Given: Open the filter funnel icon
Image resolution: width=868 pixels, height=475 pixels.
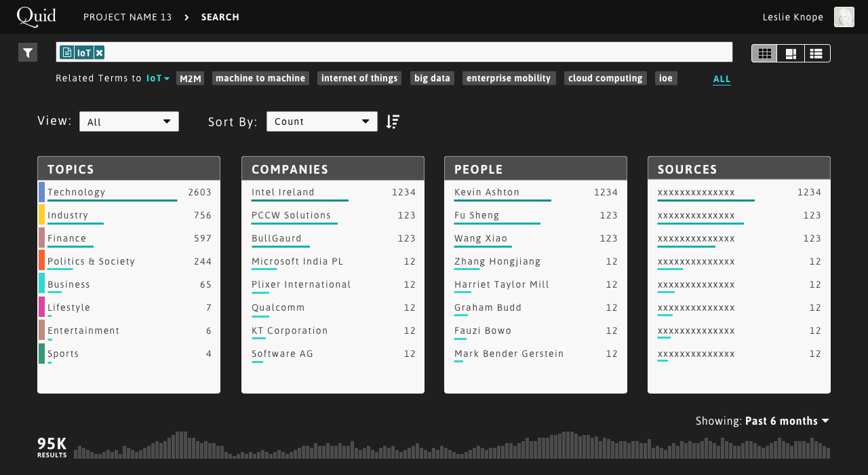Looking at the screenshot, I should (x=28, y=52).
